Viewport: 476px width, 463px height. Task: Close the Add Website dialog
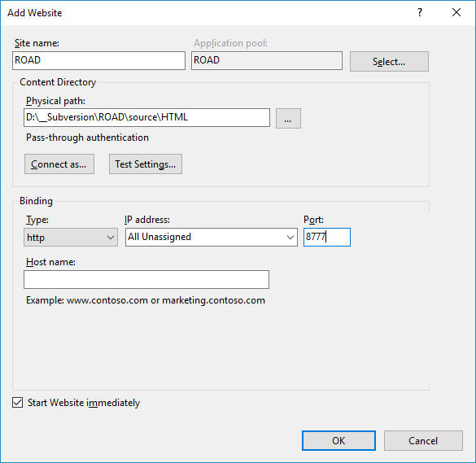click(x=456, y=12)
